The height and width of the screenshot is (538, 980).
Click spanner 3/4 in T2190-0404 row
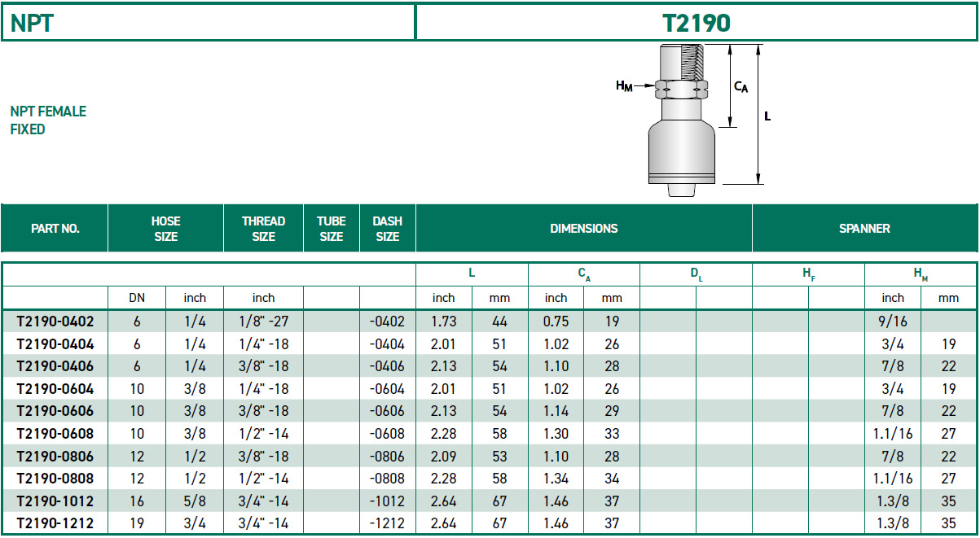coord(893,344)
